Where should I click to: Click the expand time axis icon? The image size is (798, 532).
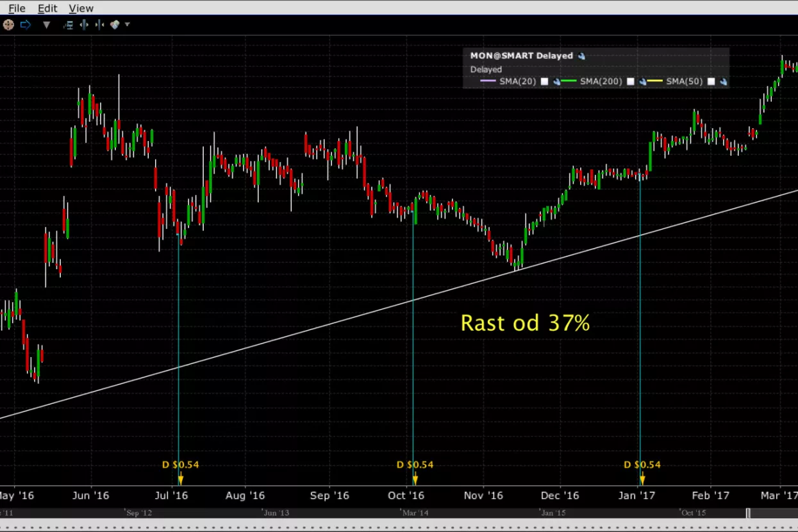(84, 25)
